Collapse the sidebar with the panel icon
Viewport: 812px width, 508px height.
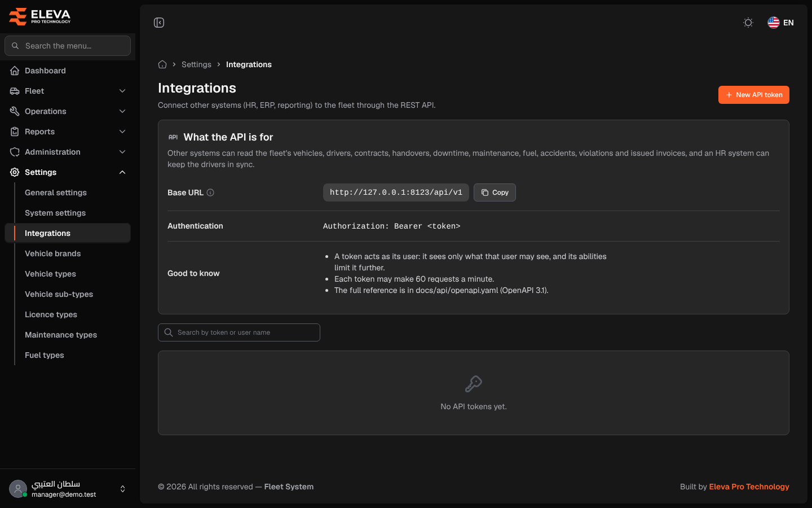click(x=159, y=23)
